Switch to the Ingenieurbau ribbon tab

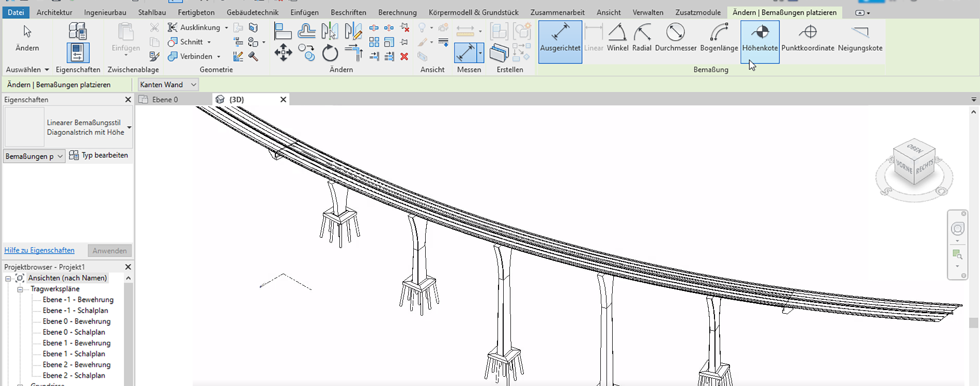tap(105, 12)
